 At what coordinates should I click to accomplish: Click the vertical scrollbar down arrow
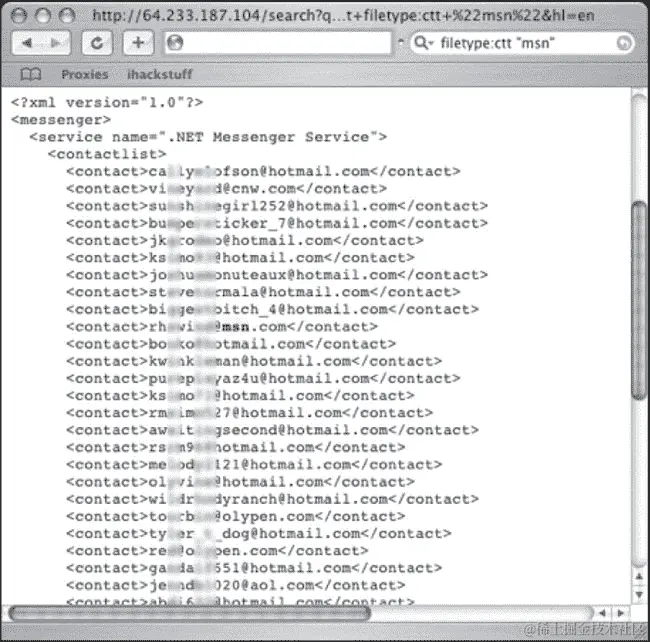639,595
